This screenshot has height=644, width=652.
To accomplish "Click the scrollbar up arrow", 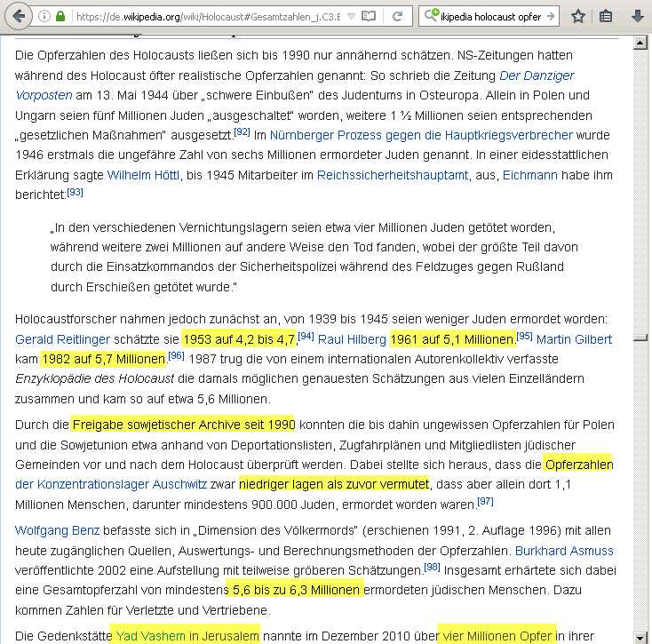I will (x=640, y=43).
